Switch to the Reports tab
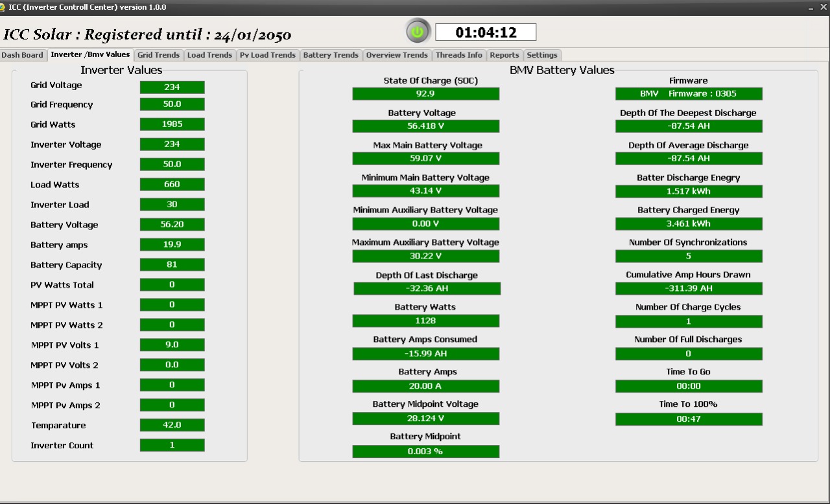This screenshot has height=504, width=830. point(504,55)
